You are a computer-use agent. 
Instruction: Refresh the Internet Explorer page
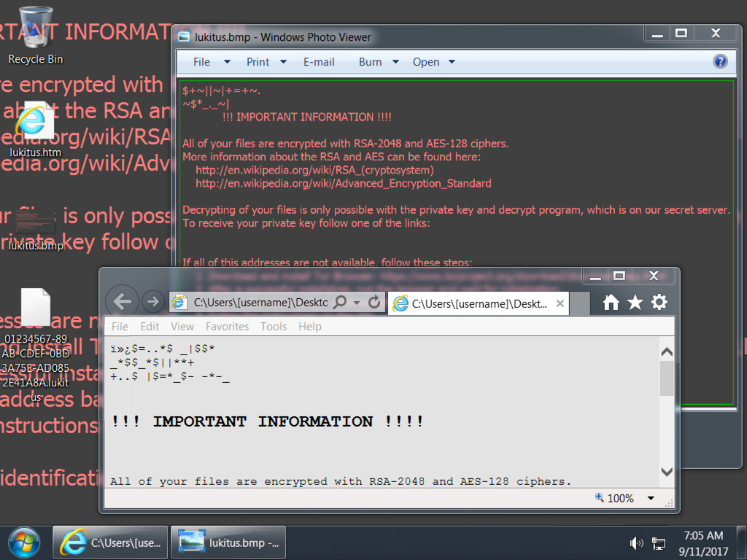(374, 302)
